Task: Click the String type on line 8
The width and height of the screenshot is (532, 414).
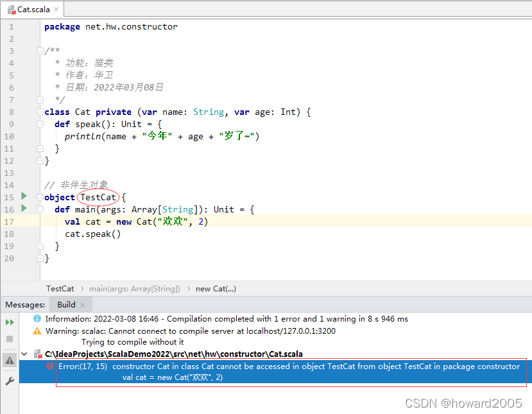Action: 209,112
